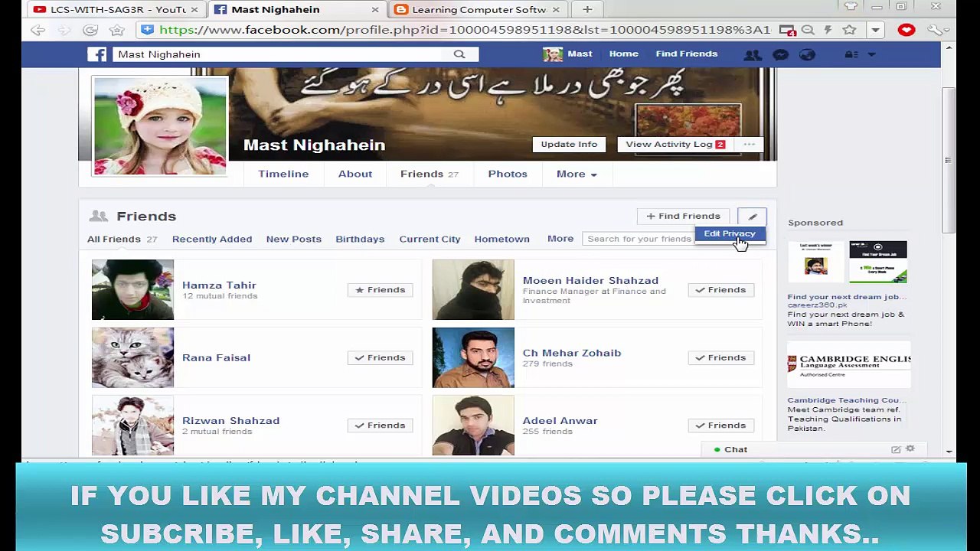The height and width of the screenshot is (551, 980).
Task: Open Ch Mehar Zohaib Friends dropdown button
Action: [721, 358]
